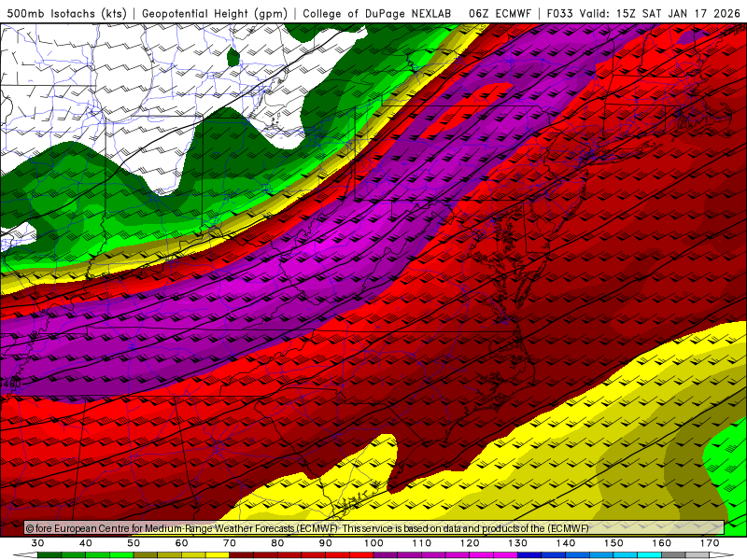Click the '500mb Isotachs (kts)' title text
The image size is (747, 560).
[66, 13]
